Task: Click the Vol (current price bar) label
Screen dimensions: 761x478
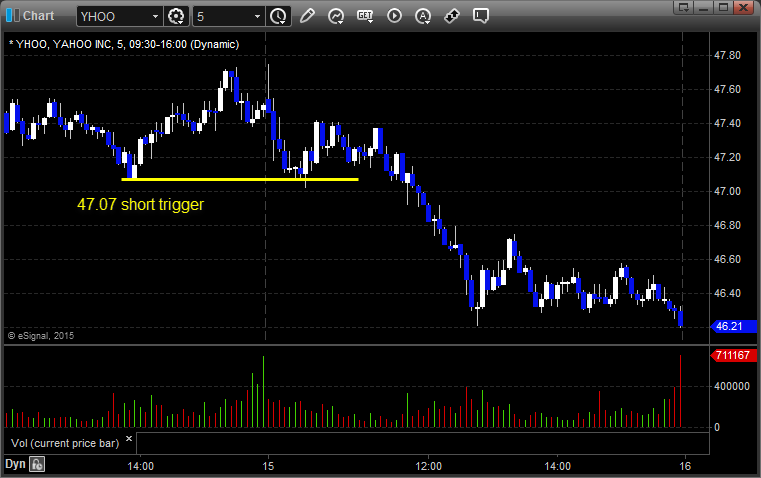Action: click(x=65, y=443)
